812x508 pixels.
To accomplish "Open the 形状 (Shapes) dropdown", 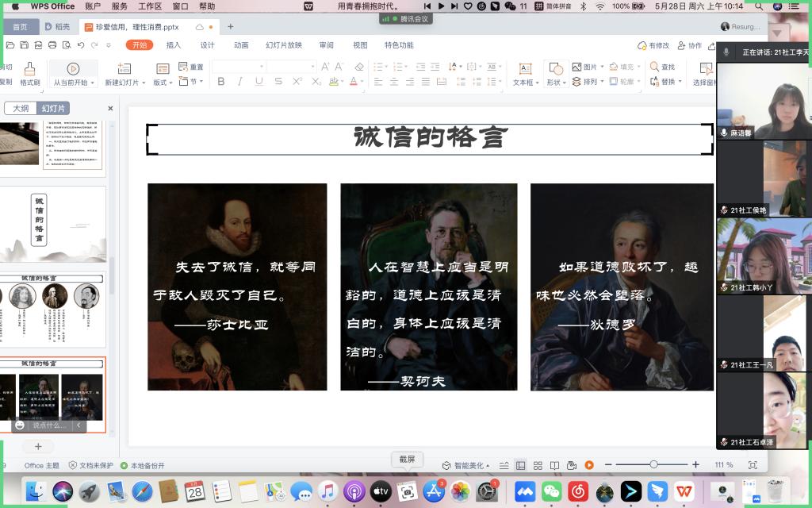I will (565, 83).
